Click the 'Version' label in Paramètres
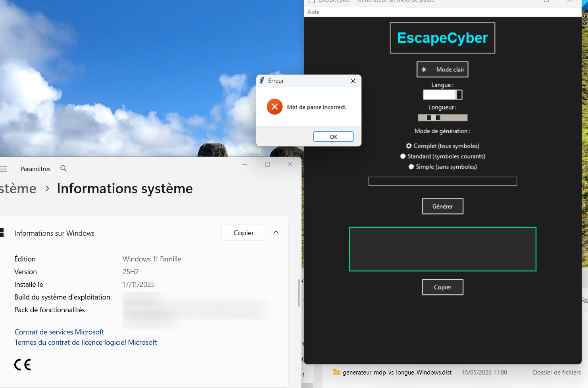 tap(25, 272)
